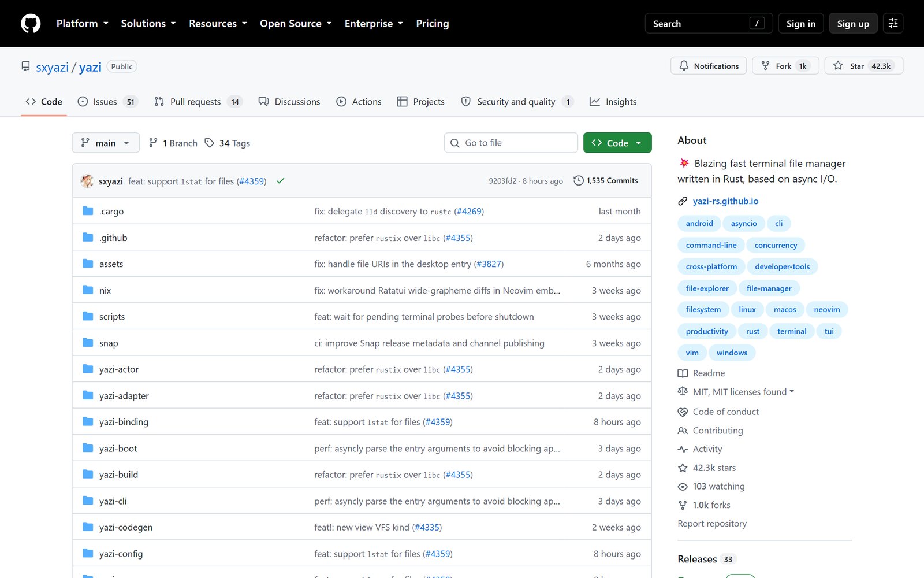Select the file-manager topic tag

tap(769, 288)
